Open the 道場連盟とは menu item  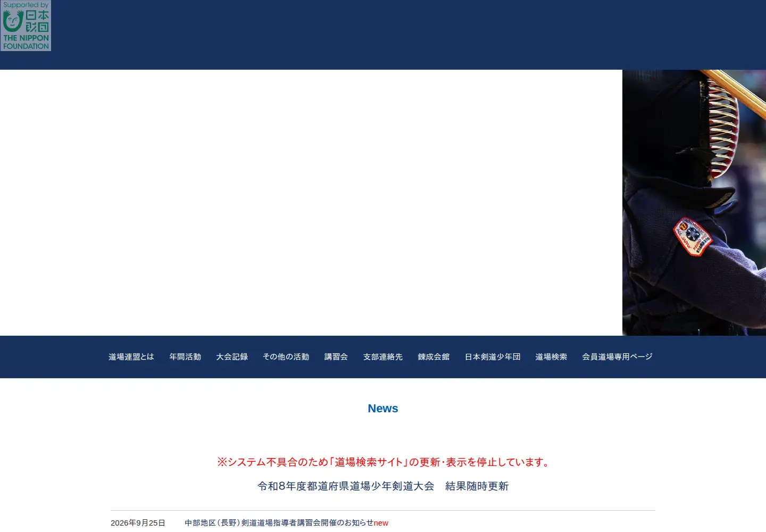[x=131, y=357]
